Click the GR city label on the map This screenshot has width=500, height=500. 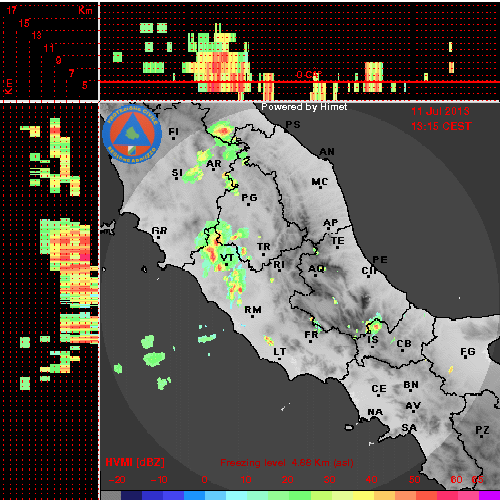click(159, 231)
